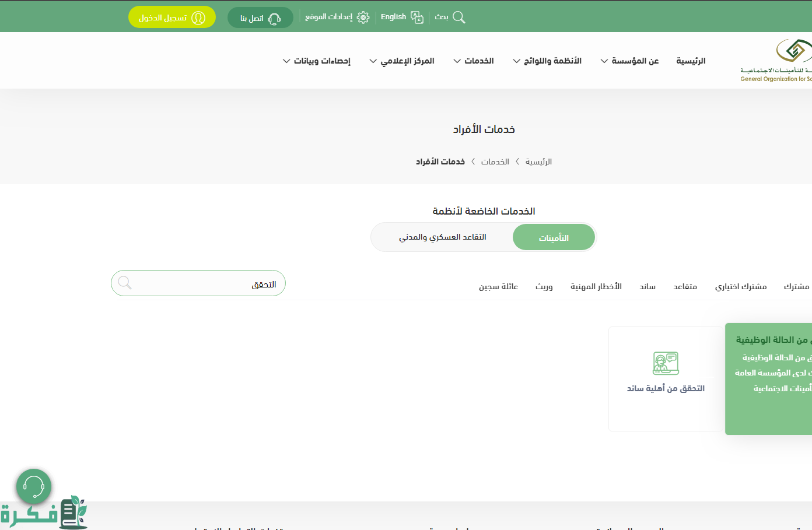Expand the المركز الإعلامي dropdown menu
This screenshot has height=530, width=812.
[402, 61]
